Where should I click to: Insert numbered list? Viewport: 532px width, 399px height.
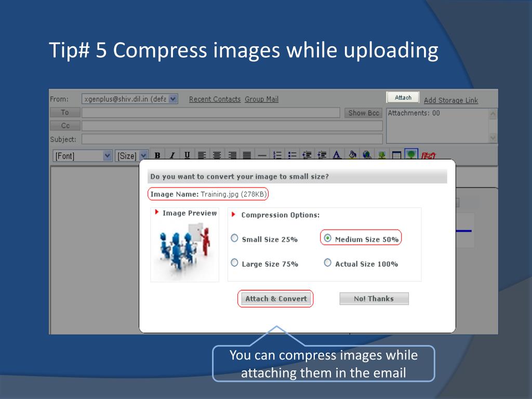[x=277, y=155]
